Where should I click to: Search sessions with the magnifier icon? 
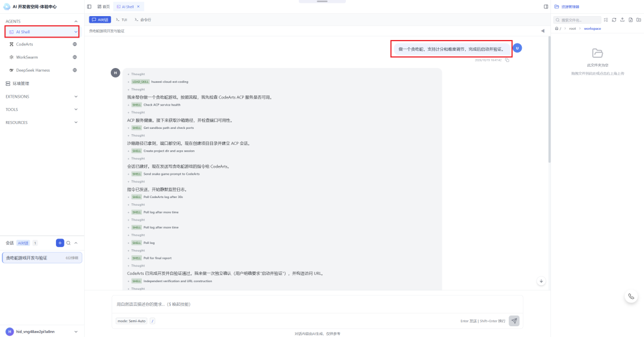[69, 243]
